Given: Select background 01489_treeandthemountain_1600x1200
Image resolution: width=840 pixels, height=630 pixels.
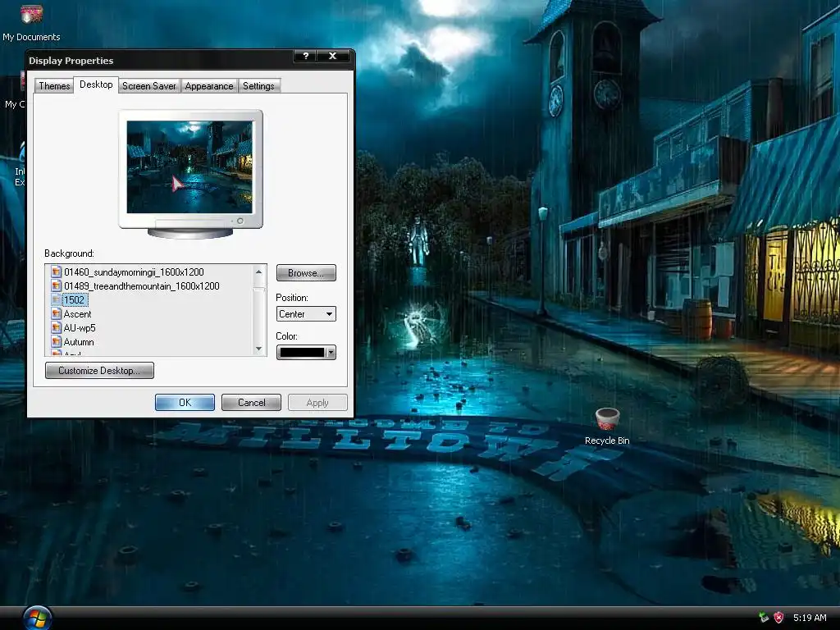Looking at the screenshot, I should click(x=141, y=286).
